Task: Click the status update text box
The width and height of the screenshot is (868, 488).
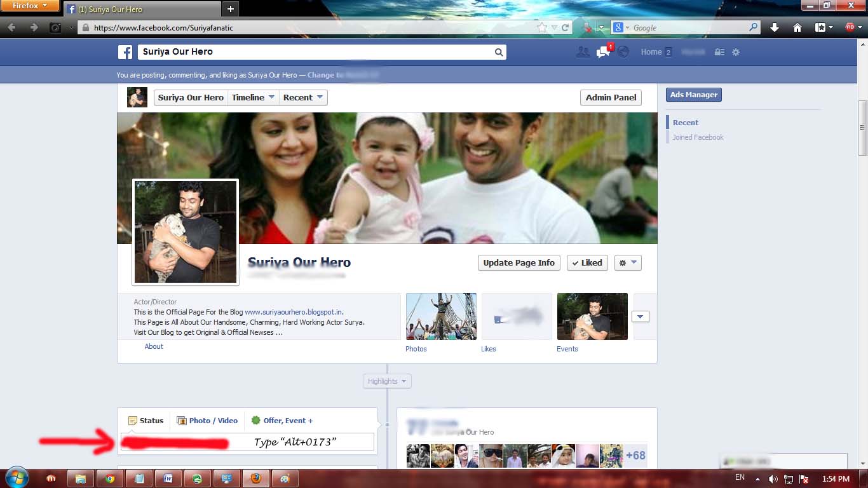Action: [x=248, y=442]
